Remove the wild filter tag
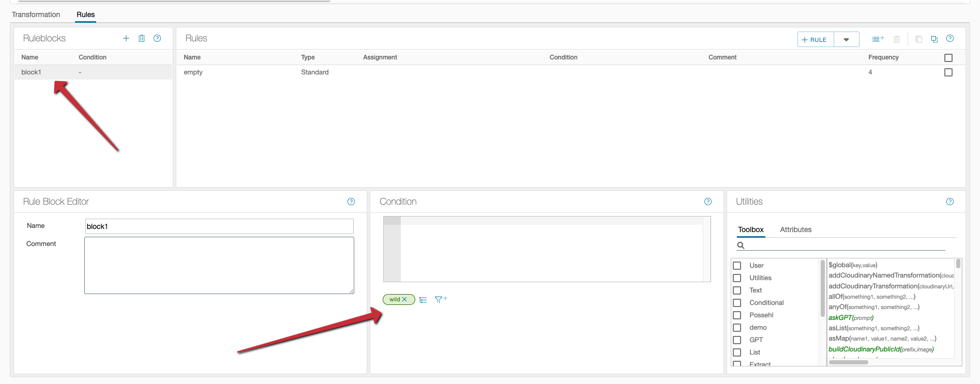The height and width of the screenshot is (384, 980). (405, 299)
